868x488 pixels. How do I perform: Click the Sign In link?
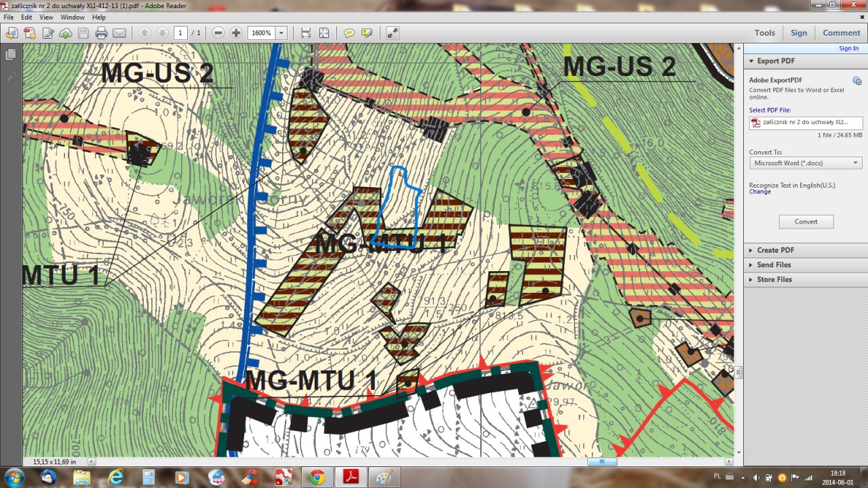[x=848, y=48]
